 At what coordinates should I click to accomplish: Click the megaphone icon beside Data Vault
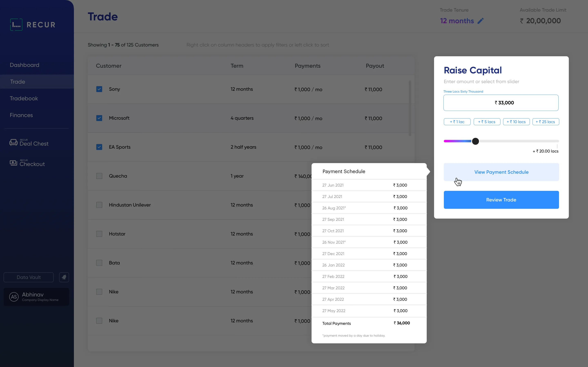click(64, 277)
